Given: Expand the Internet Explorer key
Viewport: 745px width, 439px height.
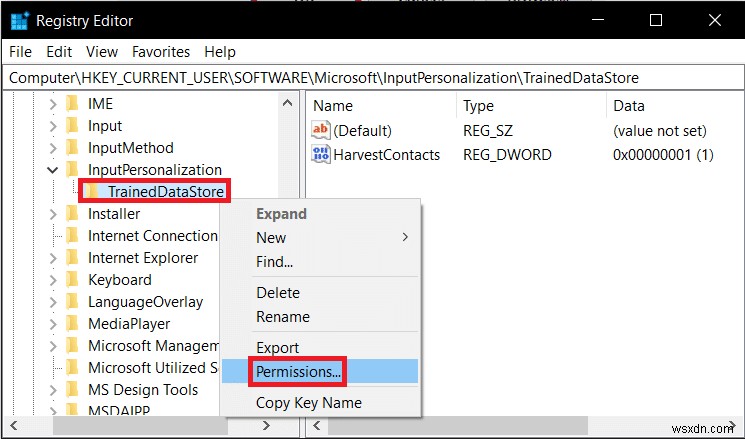Looking at the screenshot, I should pos(53,258).
